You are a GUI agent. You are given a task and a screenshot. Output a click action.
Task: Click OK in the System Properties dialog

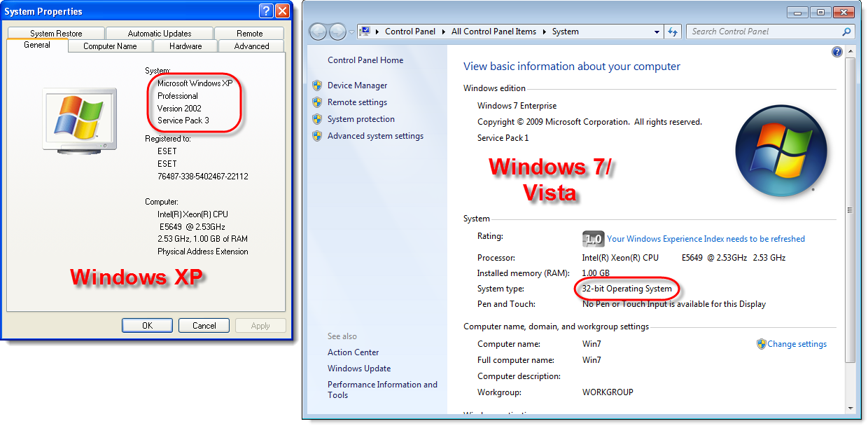147,326
